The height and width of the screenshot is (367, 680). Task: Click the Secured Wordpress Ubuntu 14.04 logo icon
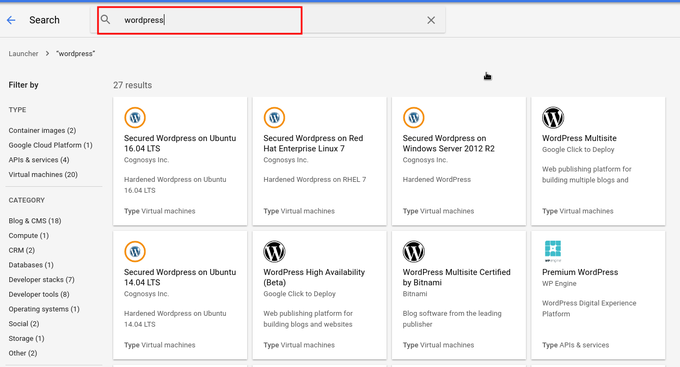coord(135,252)
